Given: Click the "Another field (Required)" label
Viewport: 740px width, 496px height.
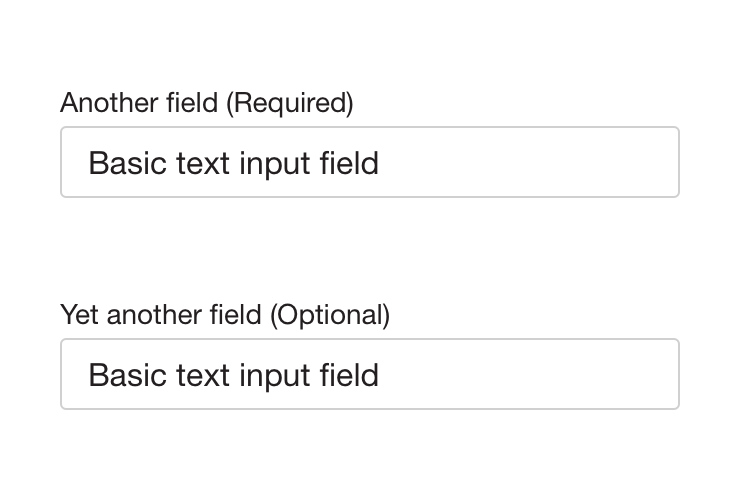Looking at the screenshot, I should pyautogui.click(x=207, y=102).
